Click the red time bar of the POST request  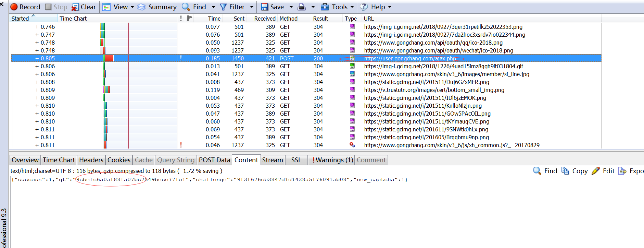pos(109,58)
